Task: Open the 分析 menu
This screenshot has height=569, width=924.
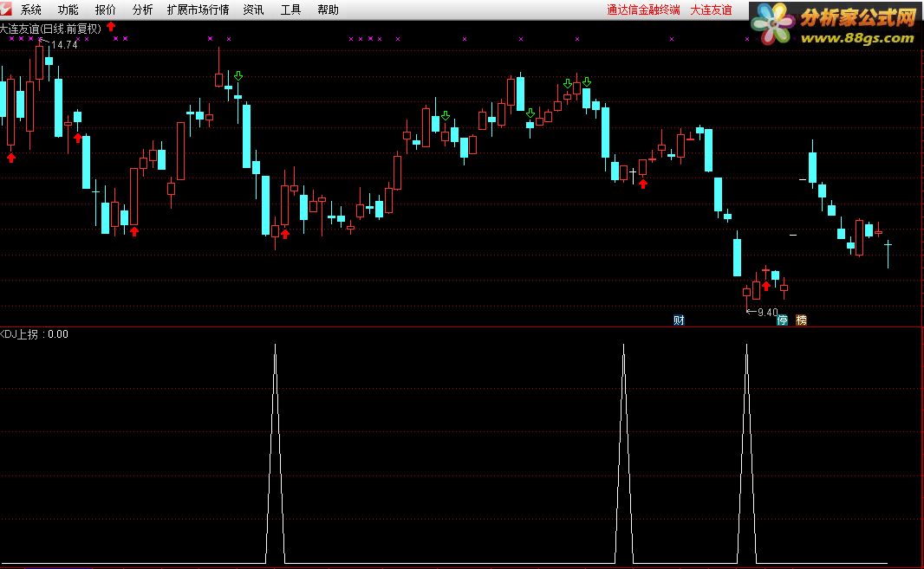Action: point(143,10)
